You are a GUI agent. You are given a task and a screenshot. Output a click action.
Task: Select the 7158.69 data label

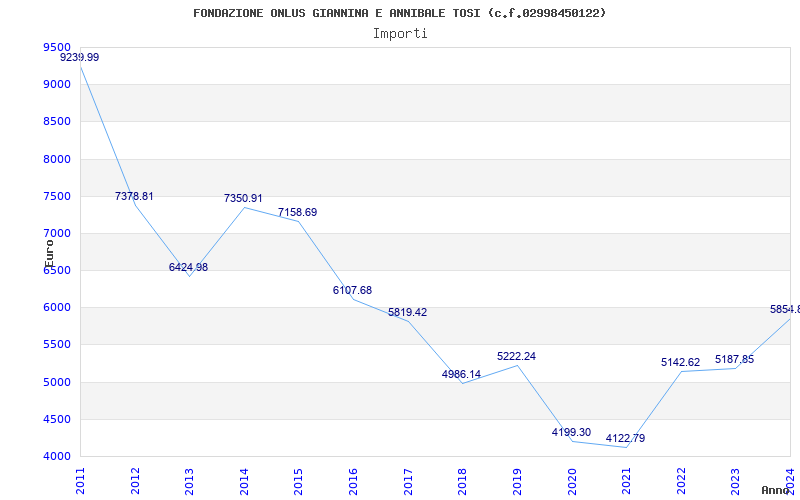point(297,212)
